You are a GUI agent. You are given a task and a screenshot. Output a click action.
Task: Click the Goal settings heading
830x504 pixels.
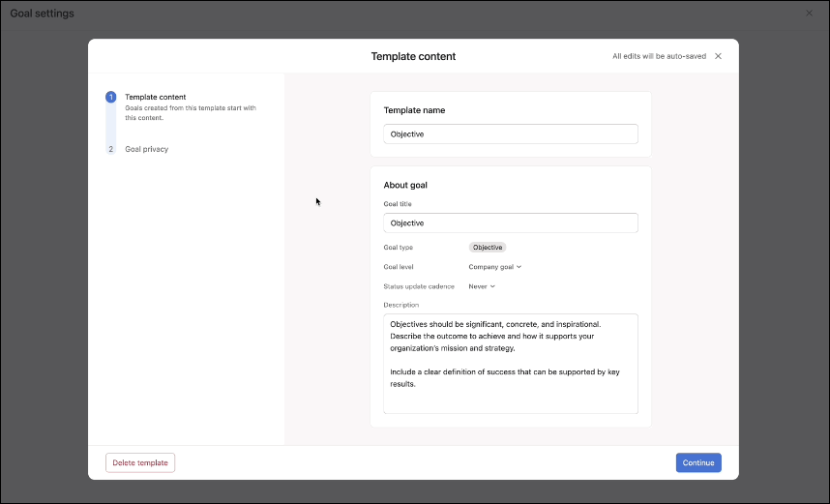(43, 14)
